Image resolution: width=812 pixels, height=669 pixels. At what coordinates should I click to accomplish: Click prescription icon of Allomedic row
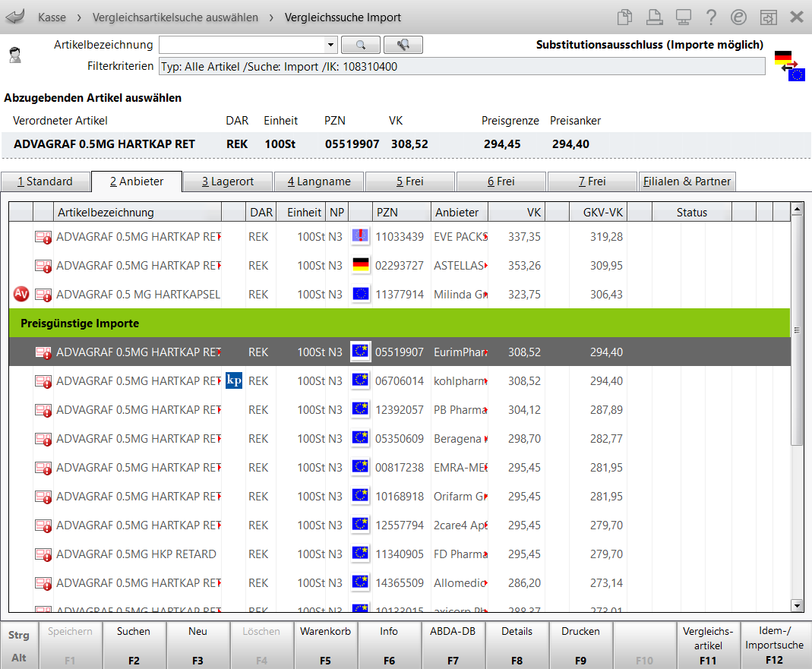[x=43, y=583]
